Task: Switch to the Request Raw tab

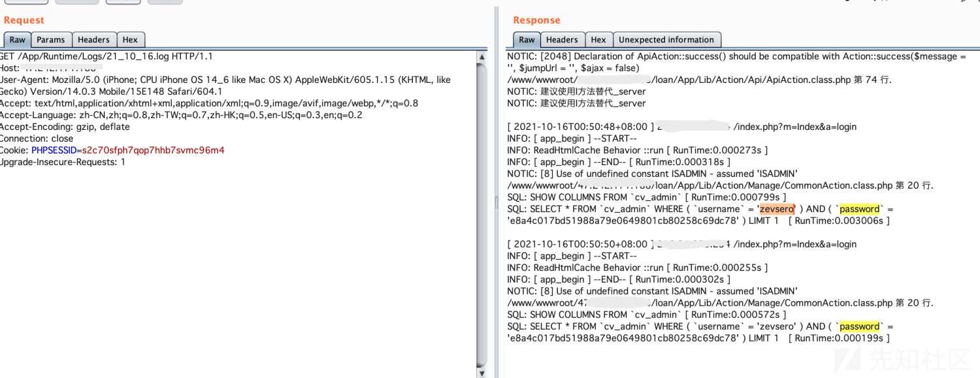Action: (x=17, y=40)
